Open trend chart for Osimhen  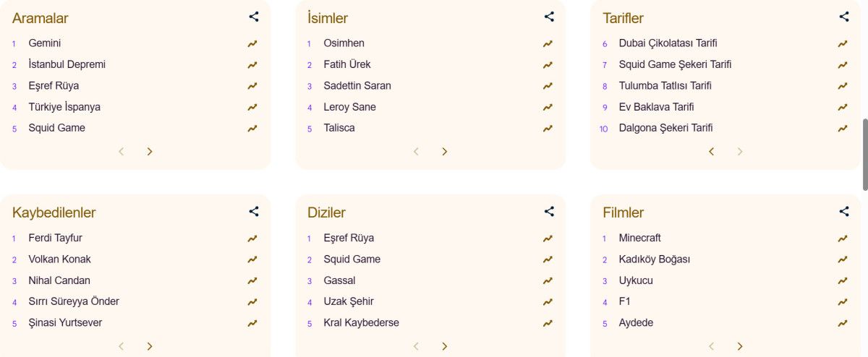tap(548, 43)
